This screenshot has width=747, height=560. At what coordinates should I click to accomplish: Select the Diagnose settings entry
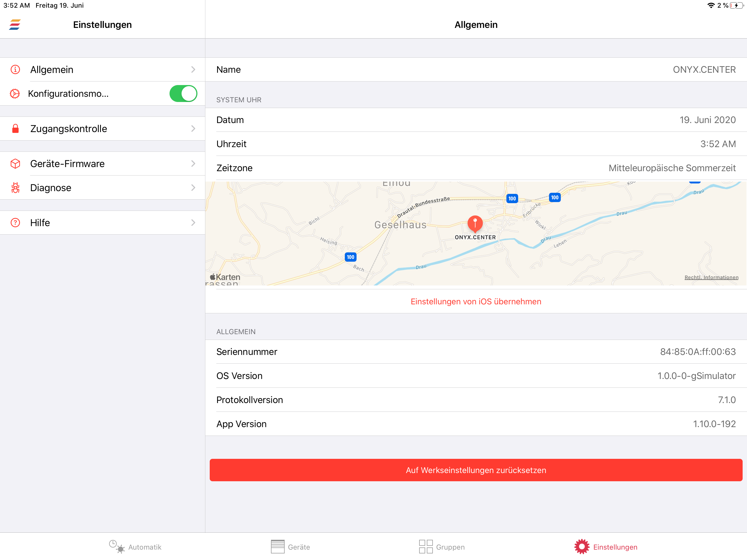[103, 188]
